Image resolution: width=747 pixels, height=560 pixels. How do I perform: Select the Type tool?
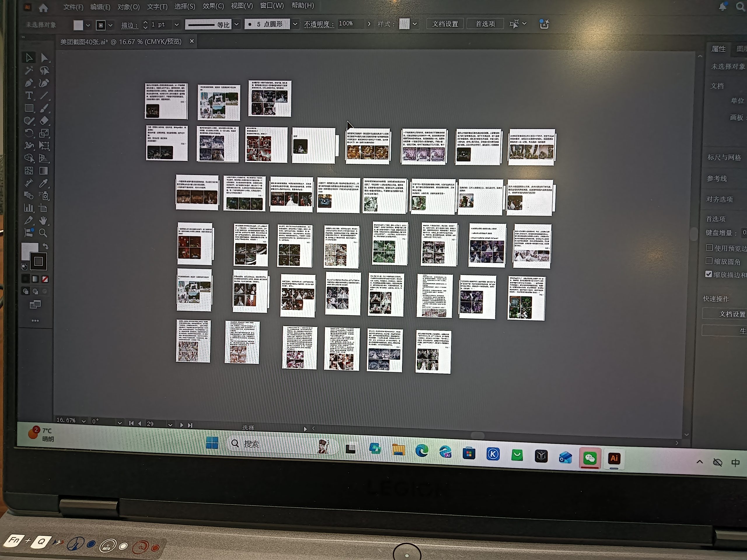[x=29, y=96]
